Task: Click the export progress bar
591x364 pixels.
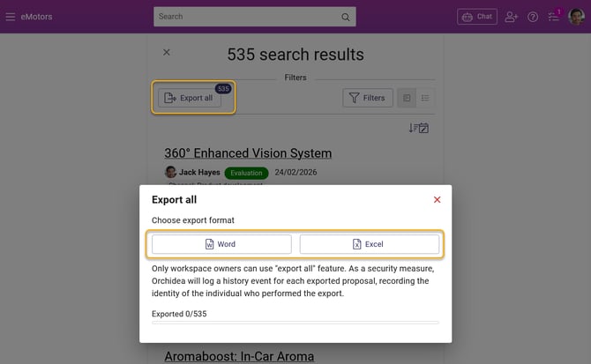Action: click(295, 323)
